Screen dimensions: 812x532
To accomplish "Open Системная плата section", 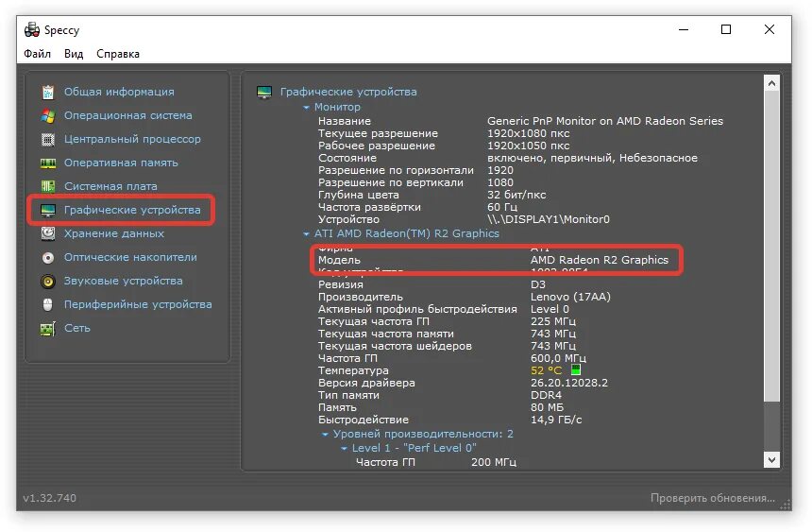I will point(110,186).
